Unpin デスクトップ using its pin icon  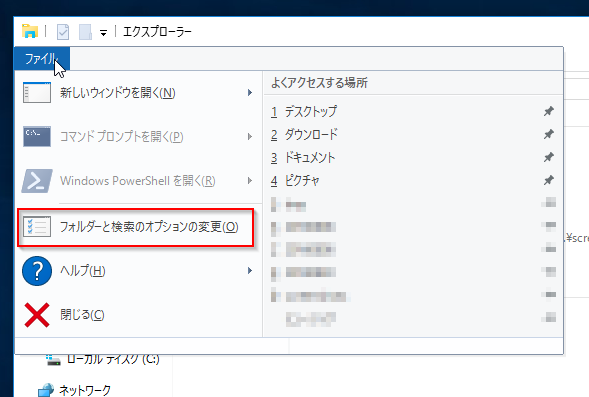(x=549, y=111)
